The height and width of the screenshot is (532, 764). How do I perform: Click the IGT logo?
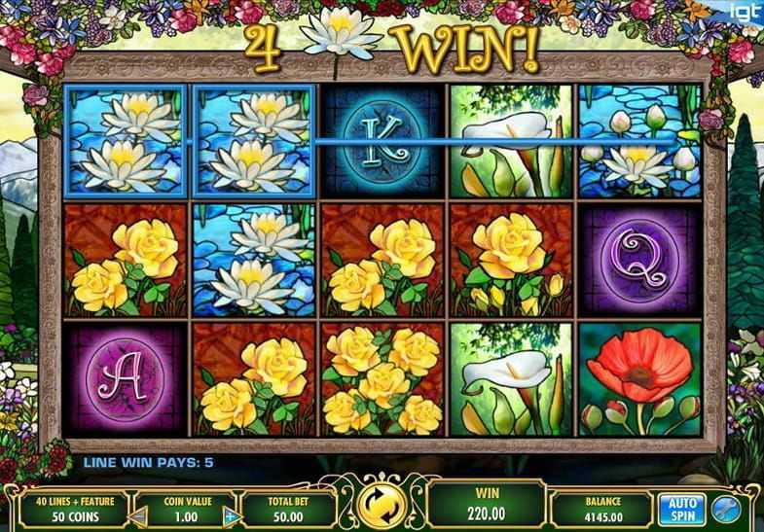pyautogui.click(x=744, y=11)
